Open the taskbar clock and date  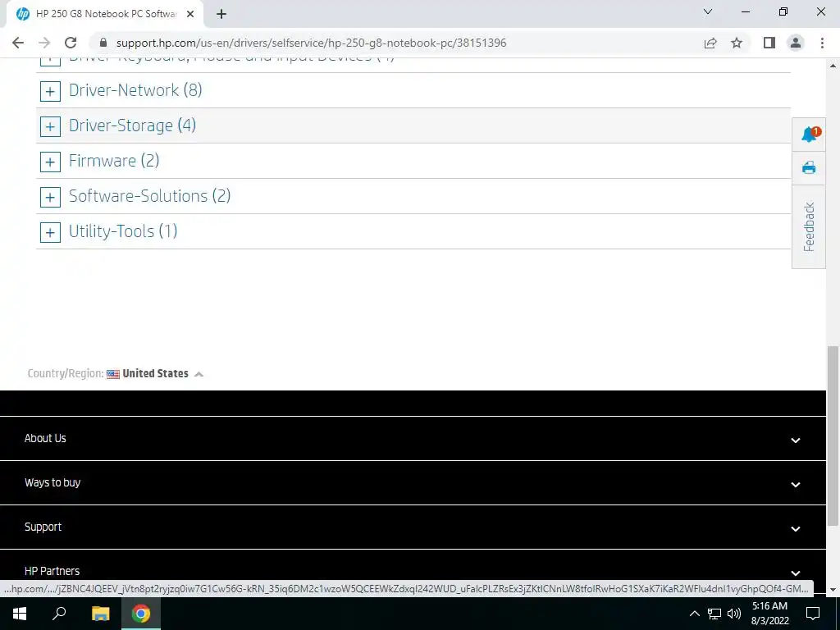pyautogui.click(x=769, y=614)
